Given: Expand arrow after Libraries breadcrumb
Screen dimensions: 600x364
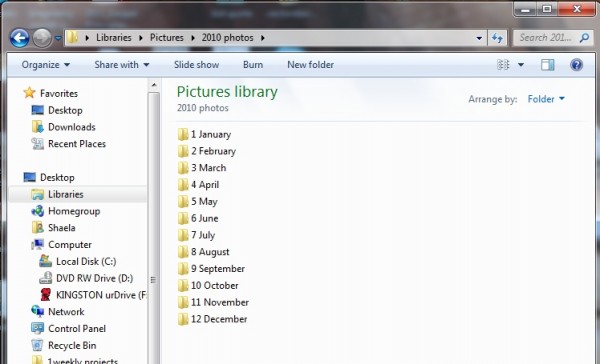Looking at the screenshot, I should [x=140, y=38].
